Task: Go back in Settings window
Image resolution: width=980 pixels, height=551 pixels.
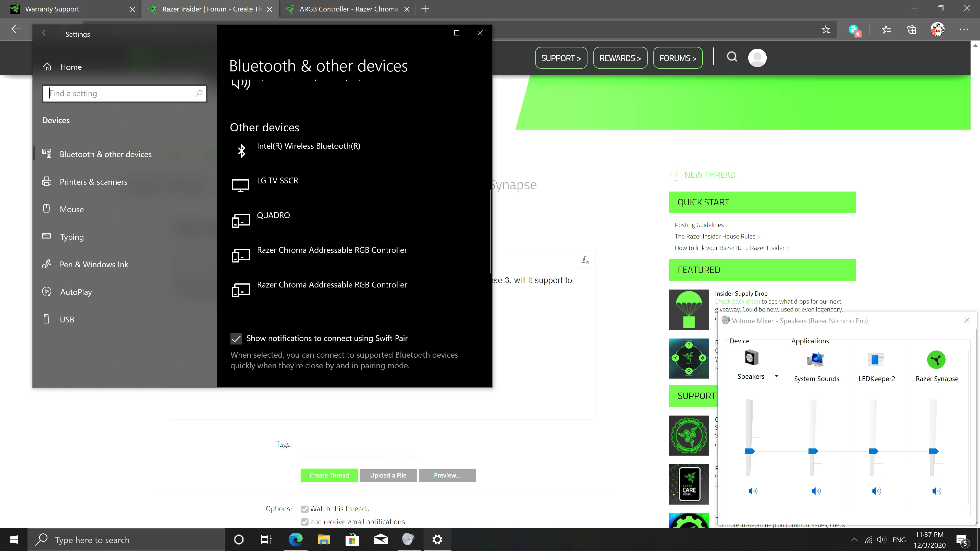Action: click(x=45, y=33)
